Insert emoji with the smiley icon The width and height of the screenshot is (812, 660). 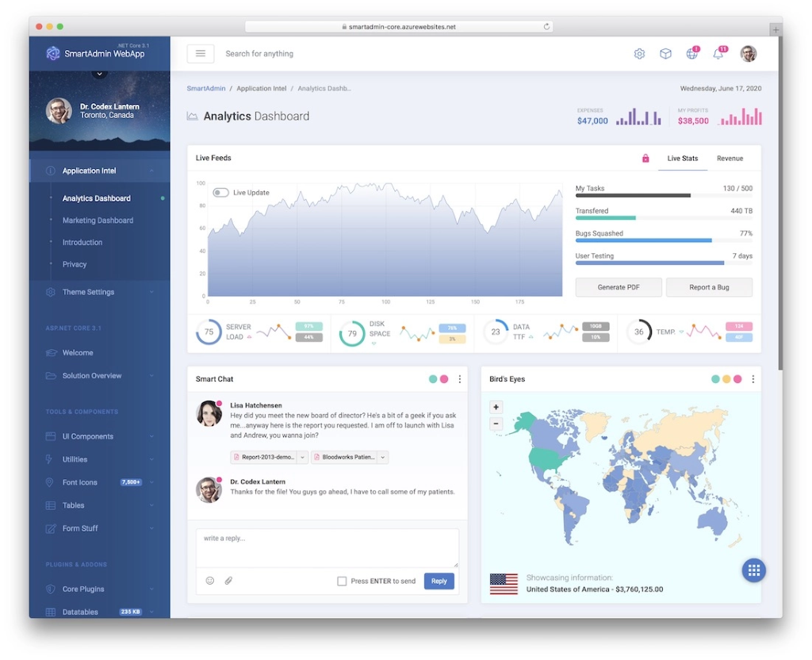coord(209,581)
